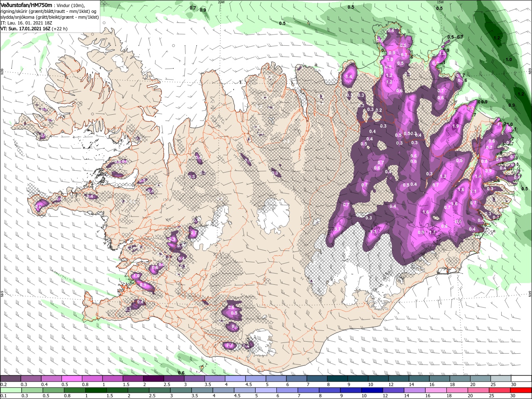
Task: Click the 20W longitude label at the top
Action: tap(221, 2)
